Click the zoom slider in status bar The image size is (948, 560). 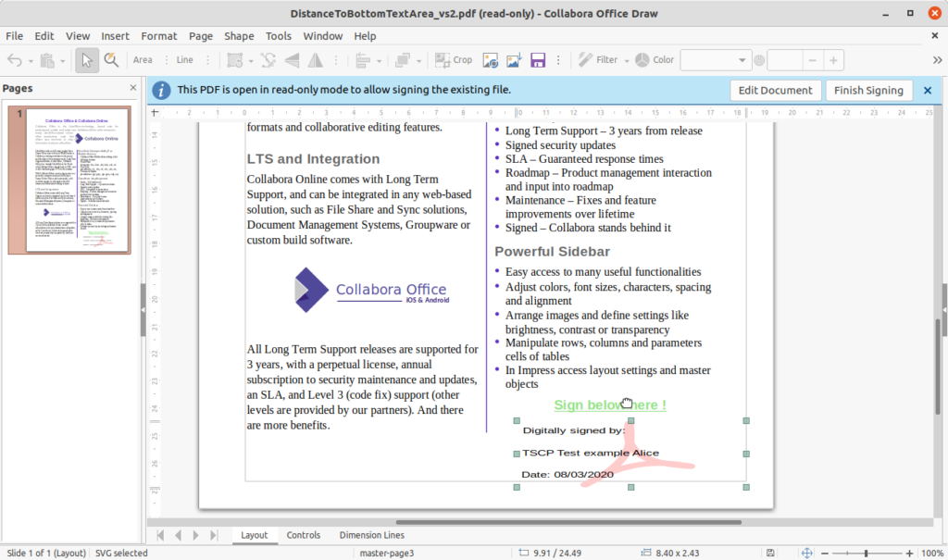pyautogui.click(x=866, y=553)
